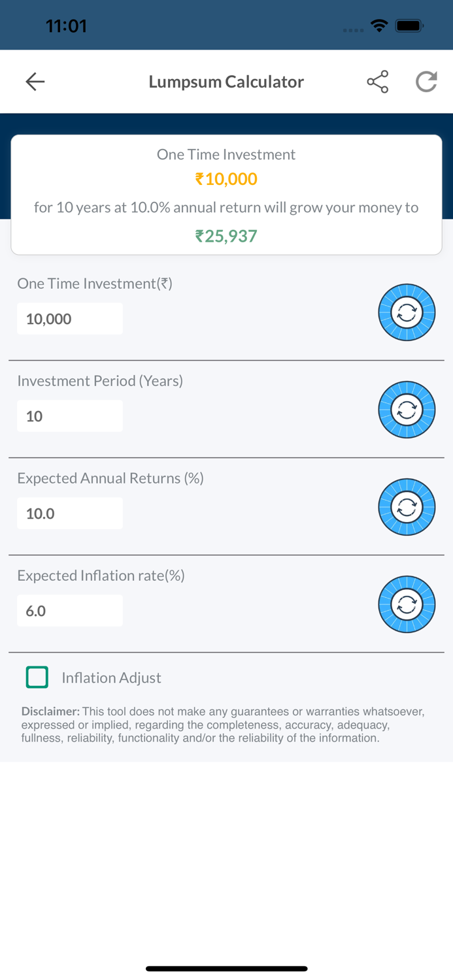Click the refresh icon in the top bar
Viewport: 453px width, 980px height.
tap(426, 81)
